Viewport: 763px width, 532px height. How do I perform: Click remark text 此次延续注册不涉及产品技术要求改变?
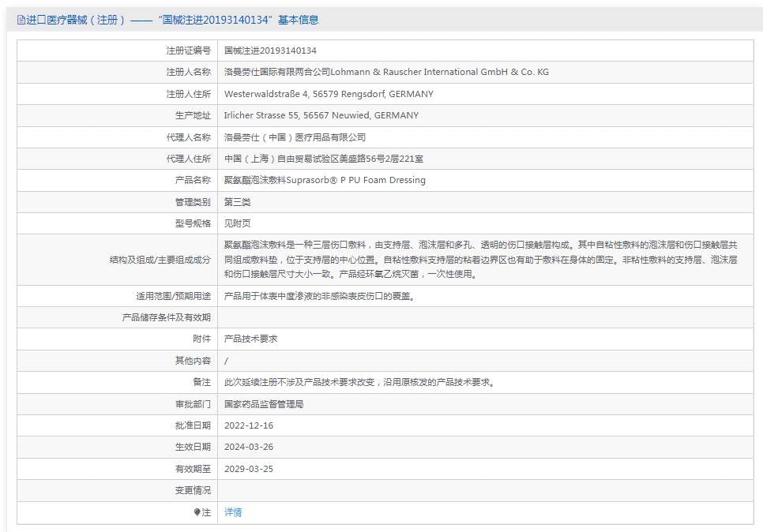[x=359, y=382]
